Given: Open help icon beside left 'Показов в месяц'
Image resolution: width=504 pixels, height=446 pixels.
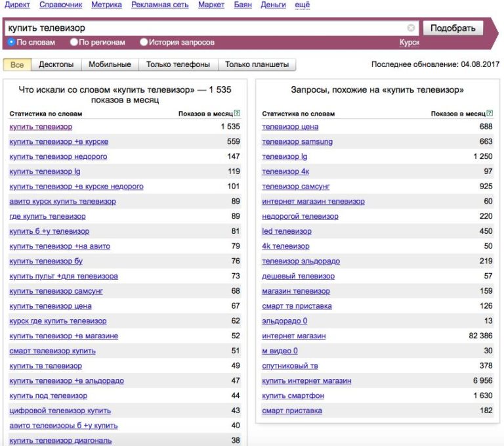Looking at the screenshot, I should pos(237,113).
